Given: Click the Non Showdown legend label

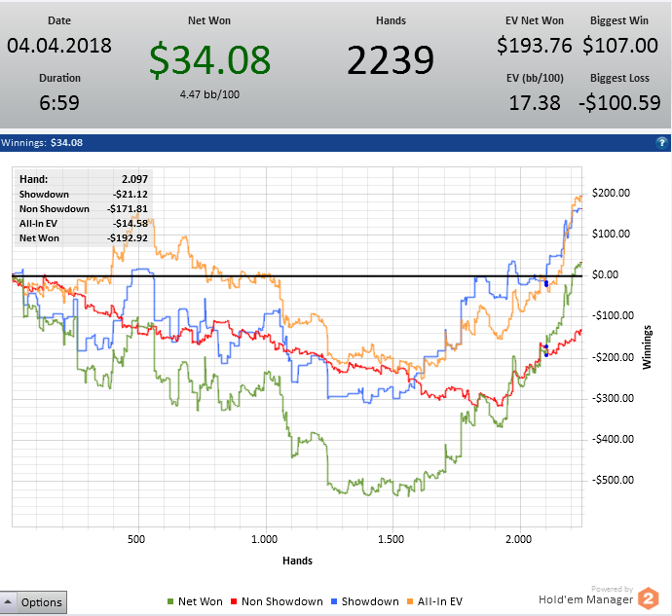Looking at the screenshot, I should pyautogui.click(x=282, y=601).
